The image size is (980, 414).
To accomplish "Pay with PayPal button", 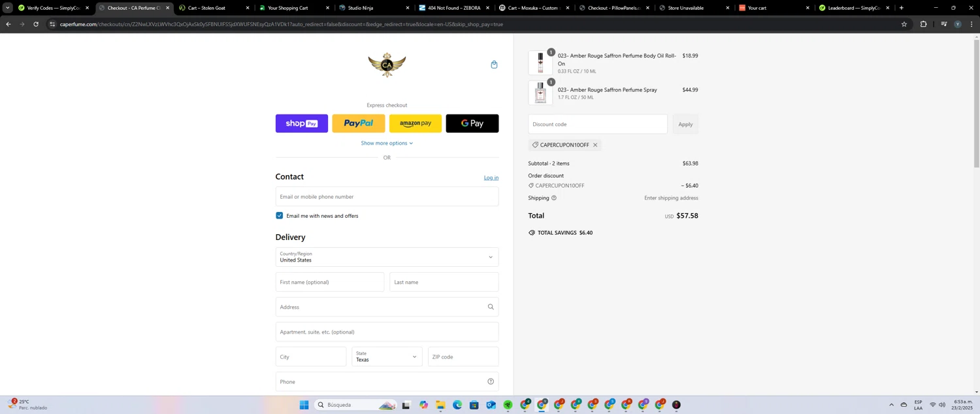I will pyautogui.click(x=359, y=124).
